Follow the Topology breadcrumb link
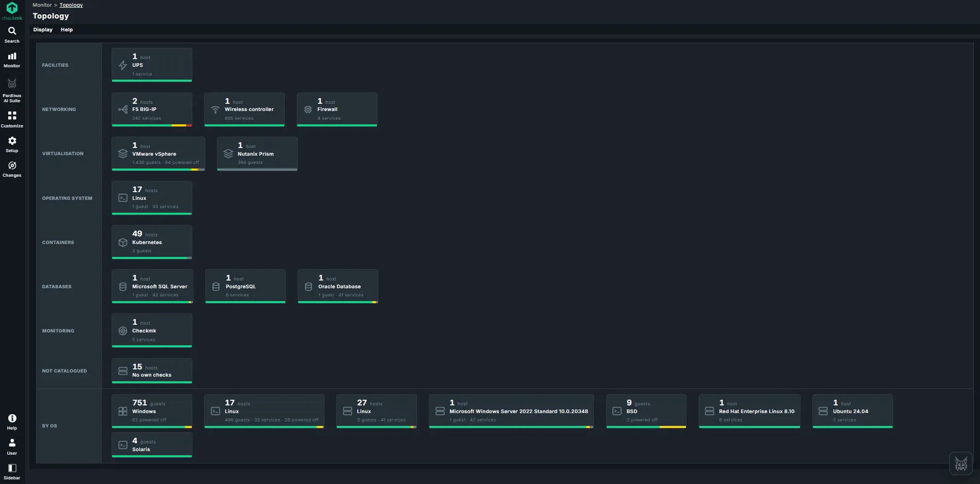Viewport: 980px width, 484px height. [71, 5]
